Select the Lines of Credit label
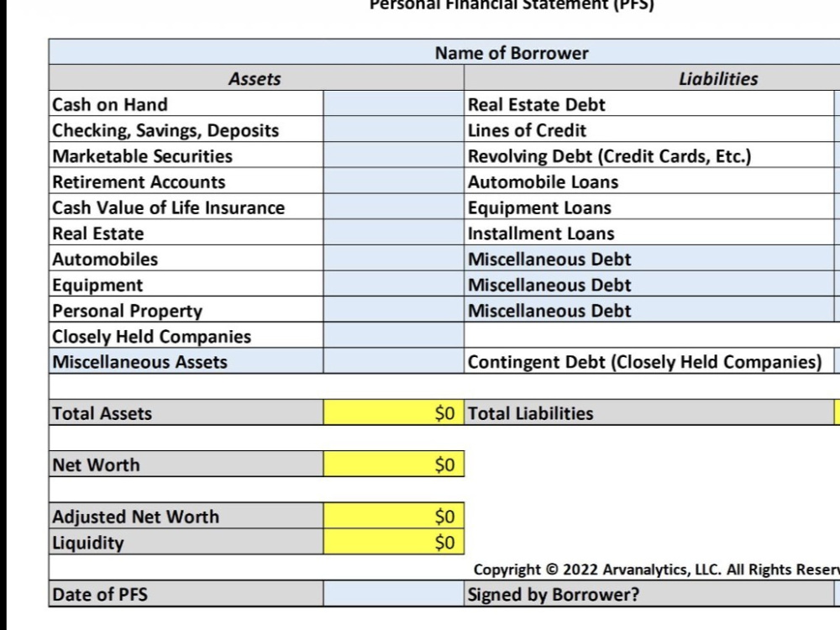Viewport: 840px width, 630px height. click(528, 129)
